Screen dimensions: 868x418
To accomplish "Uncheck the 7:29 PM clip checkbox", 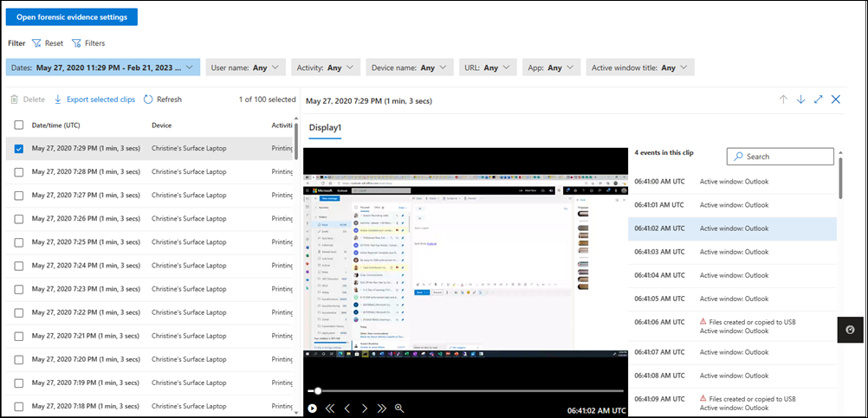I will coord(19,149).
